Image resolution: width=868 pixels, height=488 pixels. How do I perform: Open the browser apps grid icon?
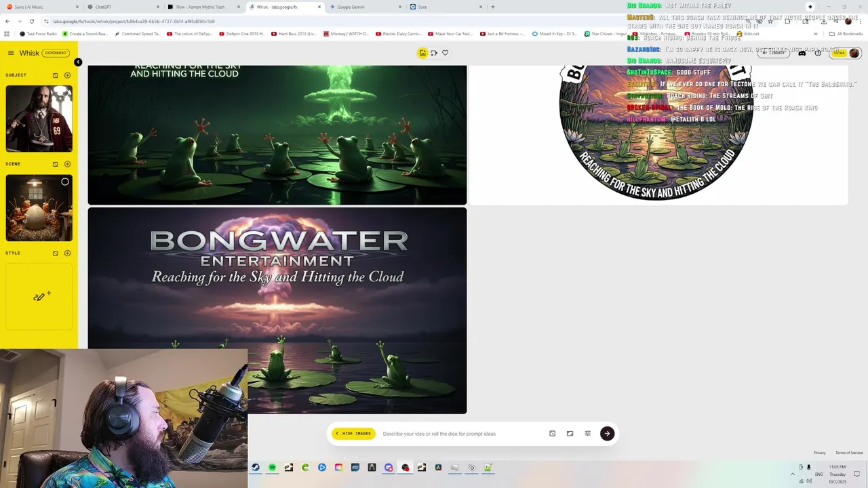click(x=7, y=34)
